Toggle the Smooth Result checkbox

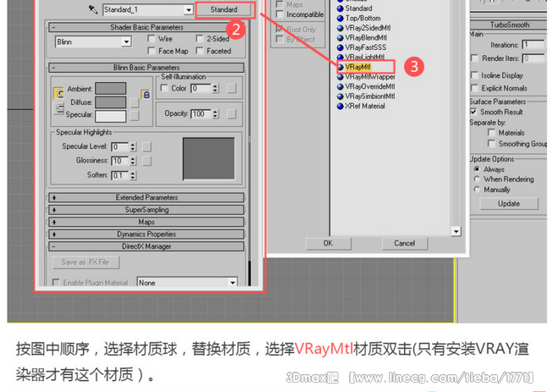[x=474, y=112]
